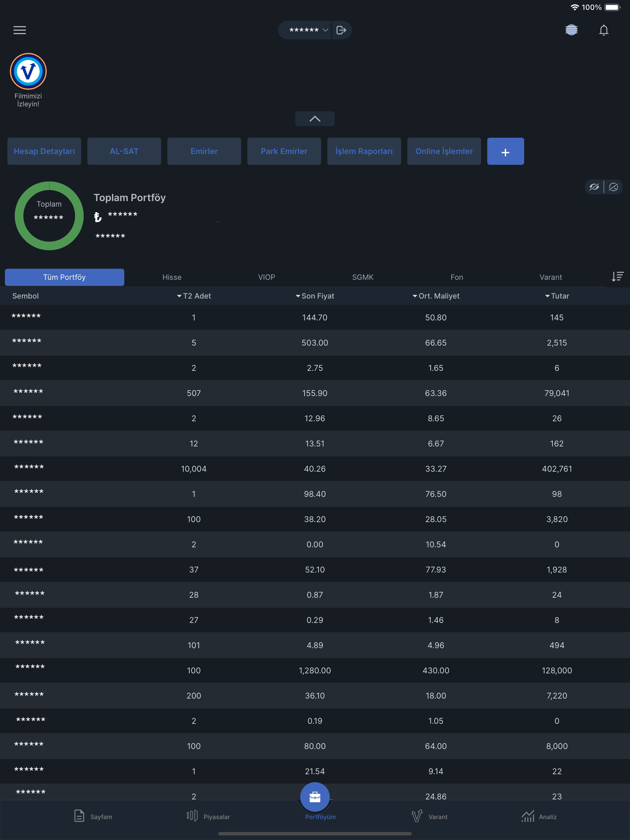
Task: Click the 8,000 total cell
Action: tap(557, 746)
